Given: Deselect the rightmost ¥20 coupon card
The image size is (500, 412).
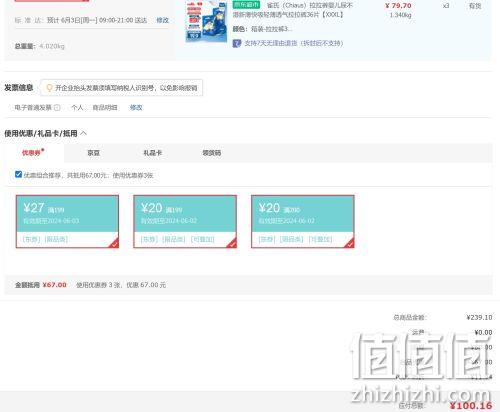Looking at the screenshot, I should (x=303, y=222).
